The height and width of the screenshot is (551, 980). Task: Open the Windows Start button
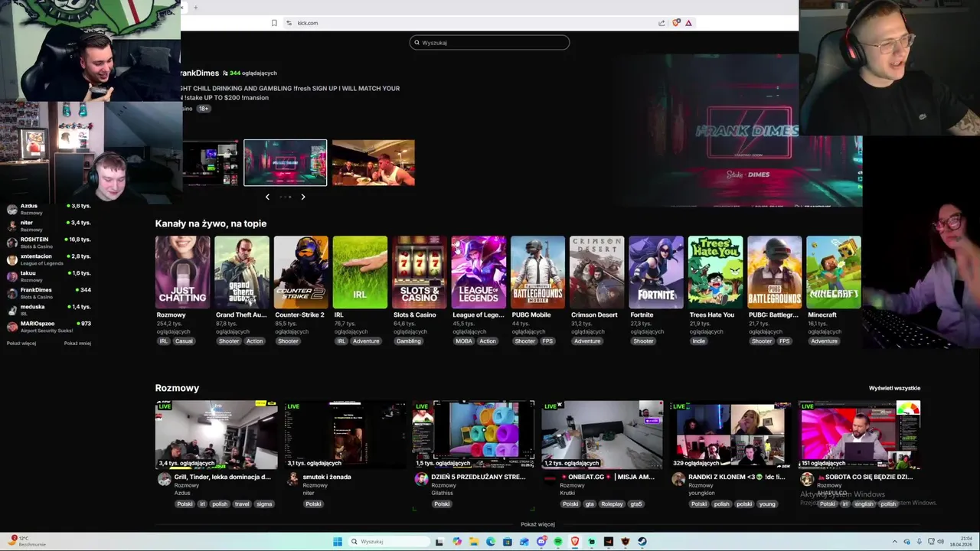(338, 542)
